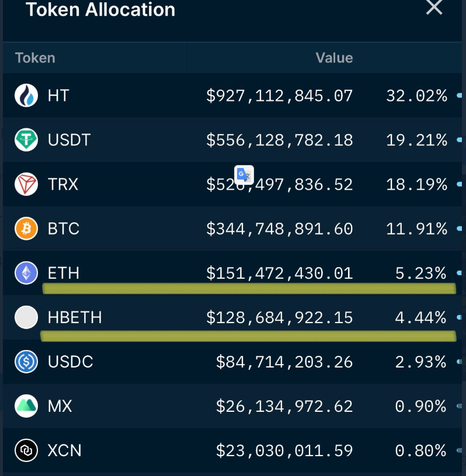The image size is (466, 476).
Task: Click the Google Translate overlay icon
Action: [244, 175]
